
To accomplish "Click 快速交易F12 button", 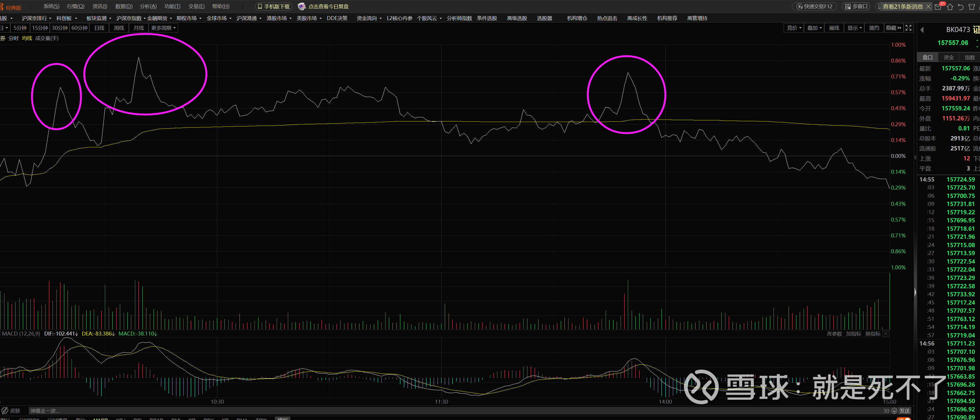I will point(814,6).
